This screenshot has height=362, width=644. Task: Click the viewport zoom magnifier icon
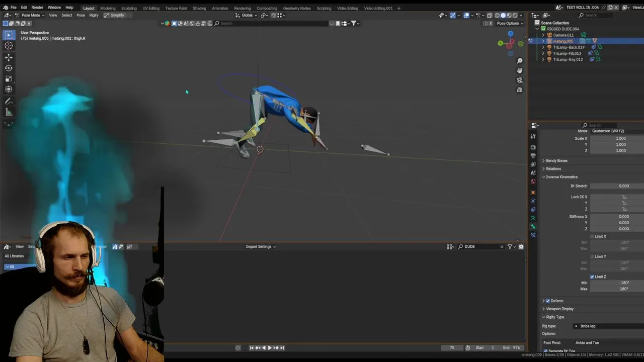[520, 61]
